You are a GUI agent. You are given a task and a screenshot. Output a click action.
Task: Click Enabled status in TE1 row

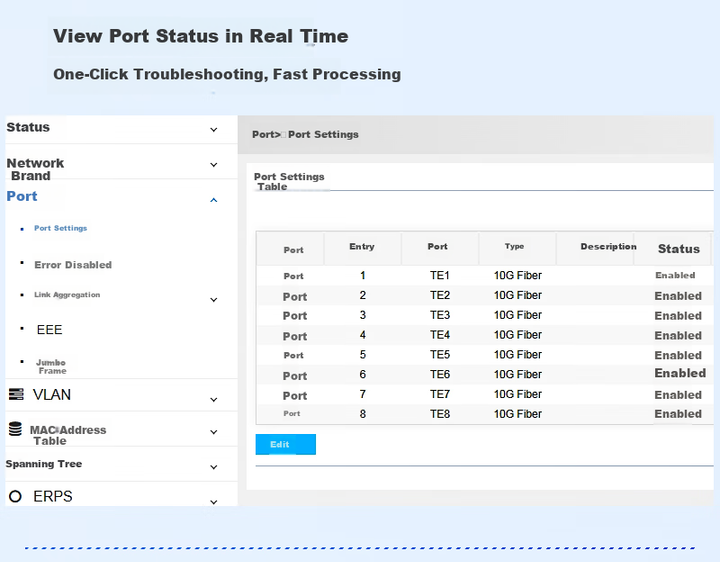[675, 275]
